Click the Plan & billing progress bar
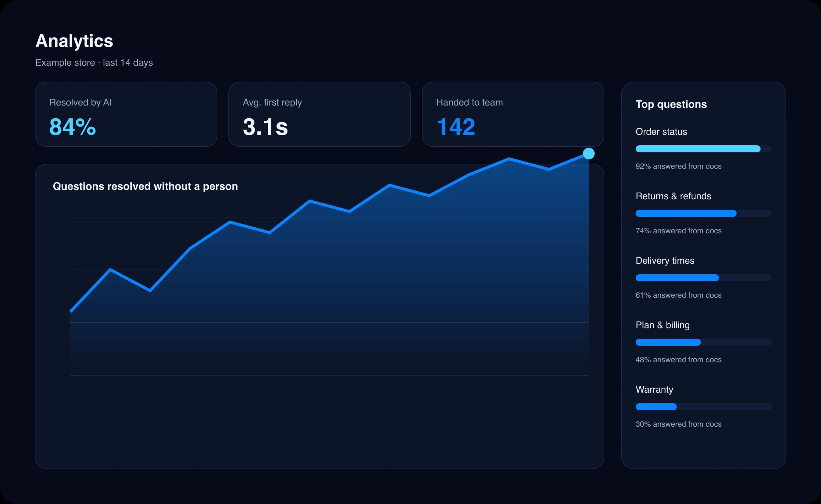 (704, 342)
